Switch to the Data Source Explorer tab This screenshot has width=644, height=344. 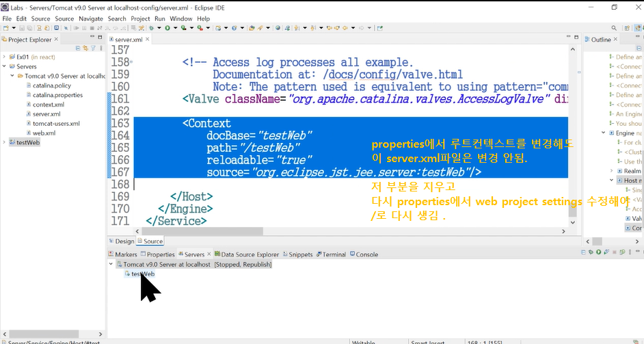click(247, 254)
